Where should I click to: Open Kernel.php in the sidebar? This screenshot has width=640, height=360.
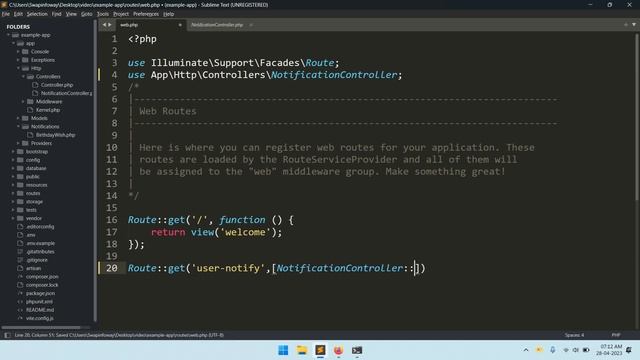tap(48, 110)
